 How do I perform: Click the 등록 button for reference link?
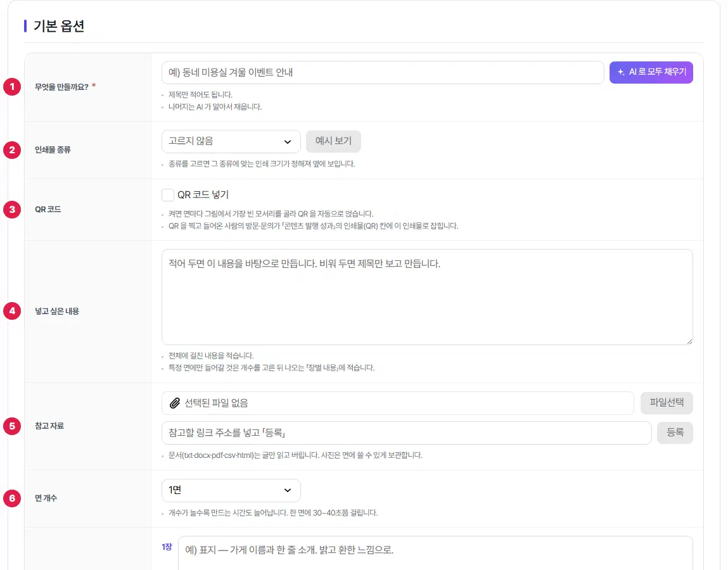click(x=675, y=433)
